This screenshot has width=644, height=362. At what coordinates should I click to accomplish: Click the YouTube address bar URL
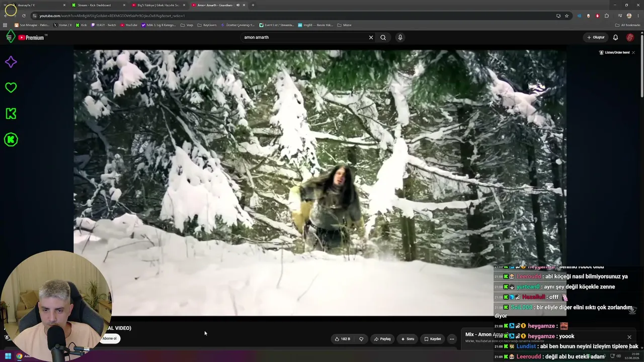click(x=112, y=16)
